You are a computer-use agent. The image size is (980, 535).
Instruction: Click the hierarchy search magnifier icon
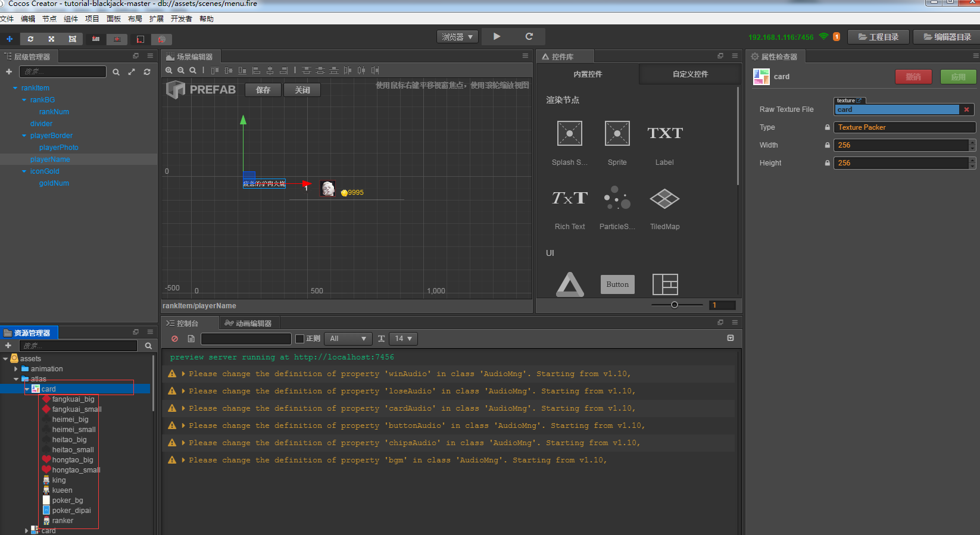pos(116,72)
